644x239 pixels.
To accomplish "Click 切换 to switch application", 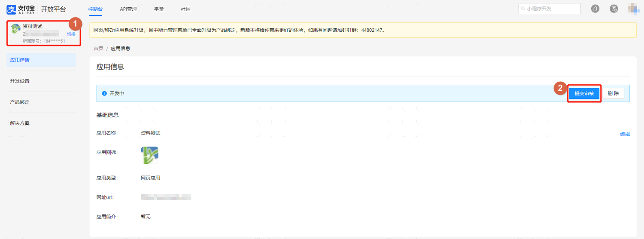I will coord(71,34).
